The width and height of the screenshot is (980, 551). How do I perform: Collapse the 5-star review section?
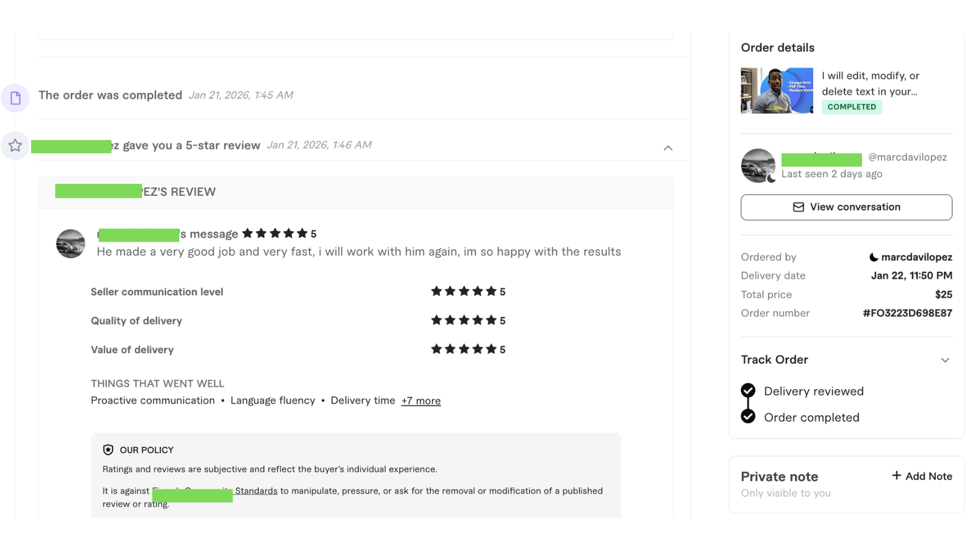[667, 148]
